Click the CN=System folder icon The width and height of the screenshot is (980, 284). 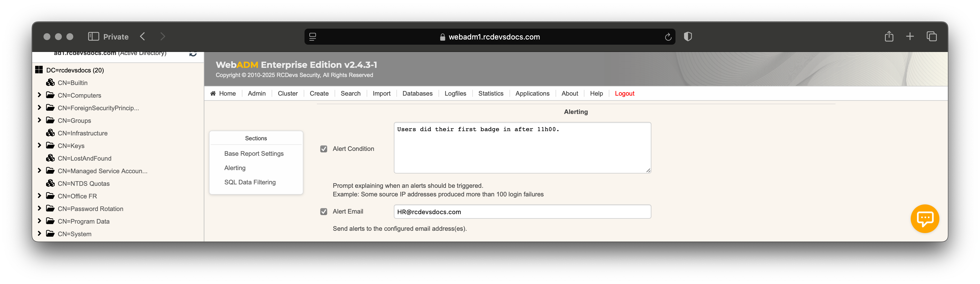[x=50, y=233]
